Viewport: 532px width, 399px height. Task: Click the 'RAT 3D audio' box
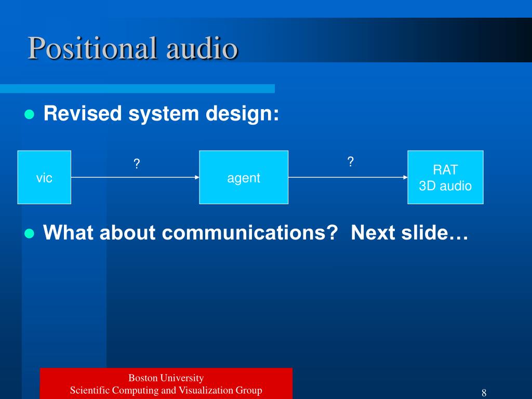[x=445, y=178]
